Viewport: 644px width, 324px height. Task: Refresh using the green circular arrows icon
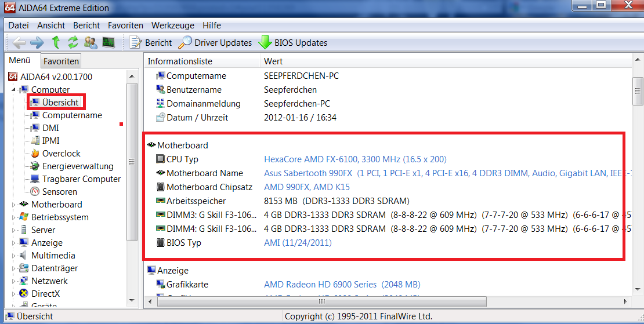pos(73,42)
